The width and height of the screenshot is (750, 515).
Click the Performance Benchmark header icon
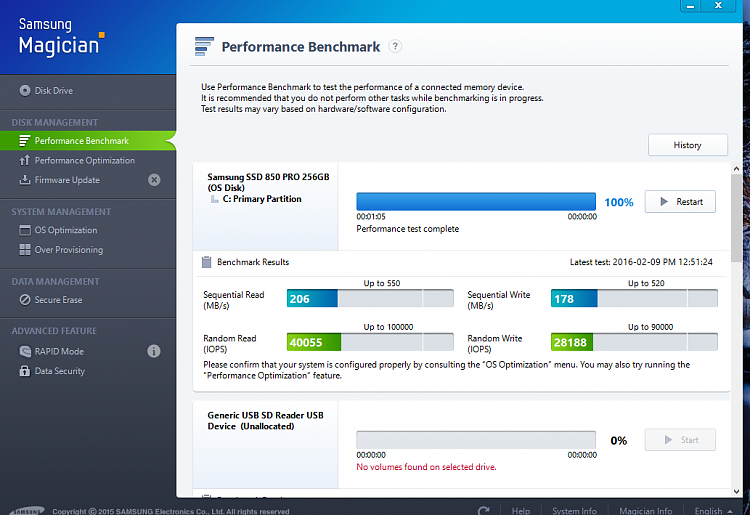(x=204, y=46)
